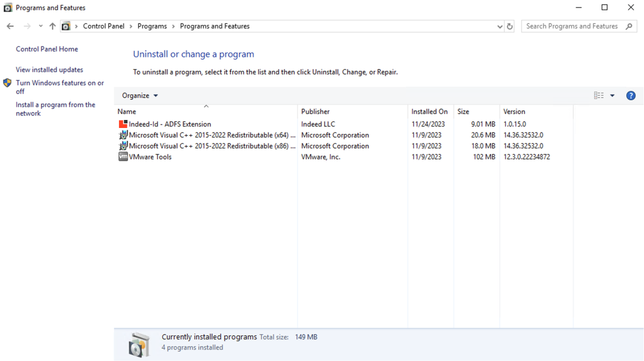The width and height of the screenshot is (644, 361).
Task: Select the VMware Tools entry
Action: coord(150,157)
